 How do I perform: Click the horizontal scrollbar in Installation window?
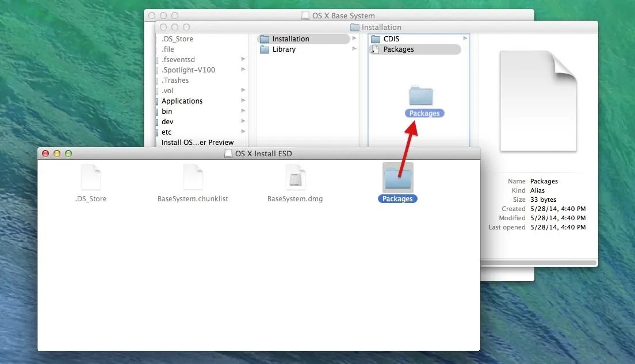coord(538,263)
